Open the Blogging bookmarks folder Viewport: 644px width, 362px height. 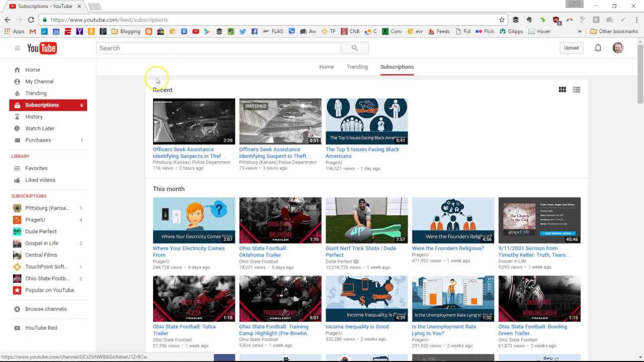pos(126,31)
